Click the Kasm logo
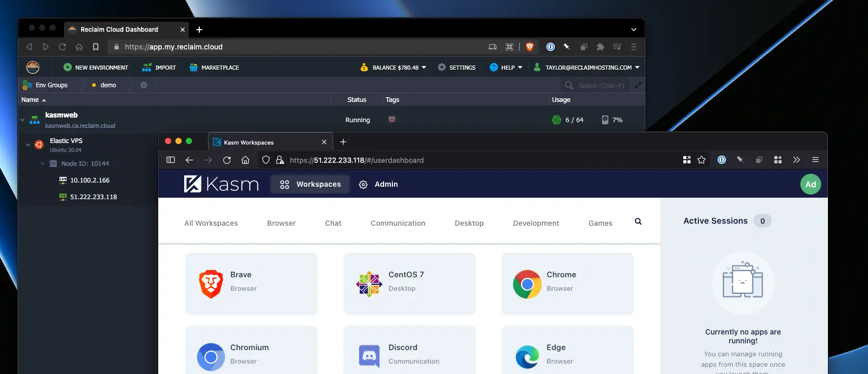Screen dimensions: 868x374 point(221,184)
